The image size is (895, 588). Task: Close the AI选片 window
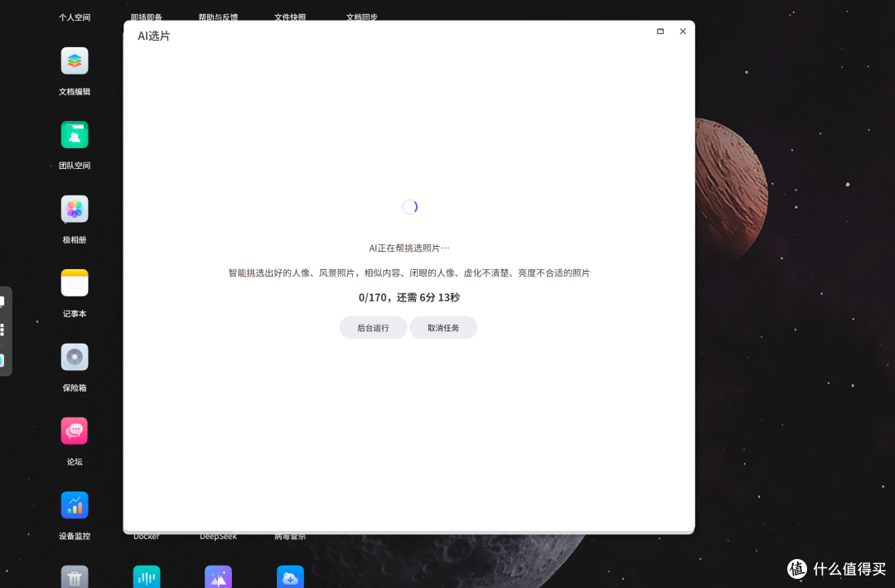click(x=683, y=31)
